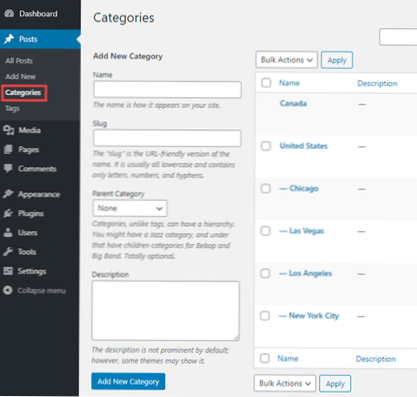Select Categories submenu item

[x=23, y=93]
